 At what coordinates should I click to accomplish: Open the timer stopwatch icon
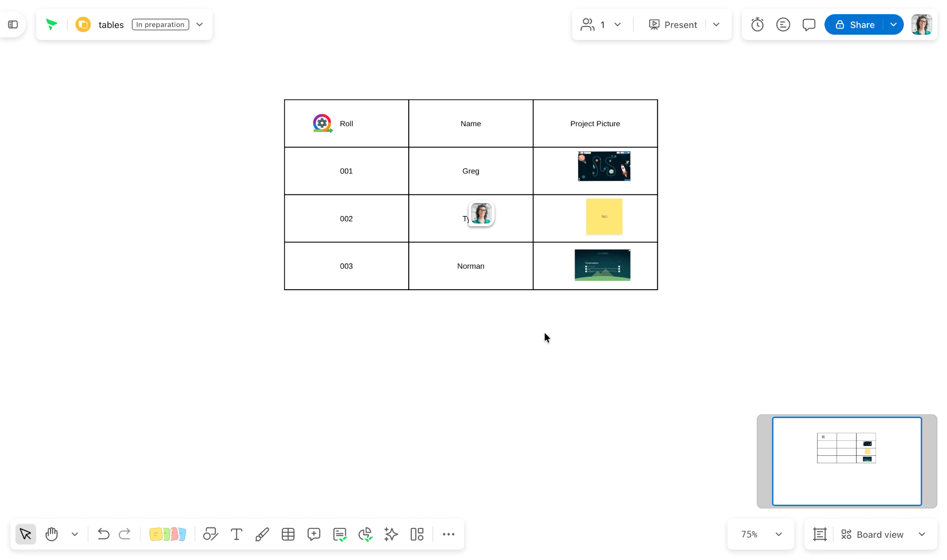(757, 25)
